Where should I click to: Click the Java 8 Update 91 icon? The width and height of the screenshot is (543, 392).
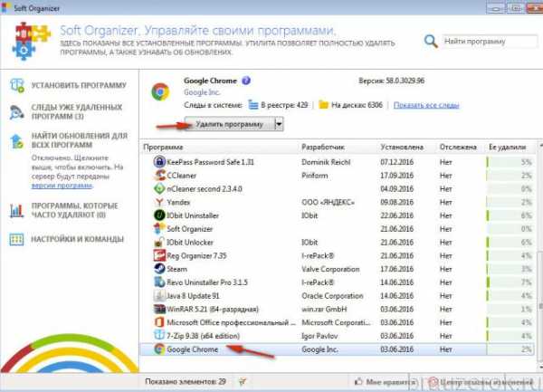[x=159, y=296]
